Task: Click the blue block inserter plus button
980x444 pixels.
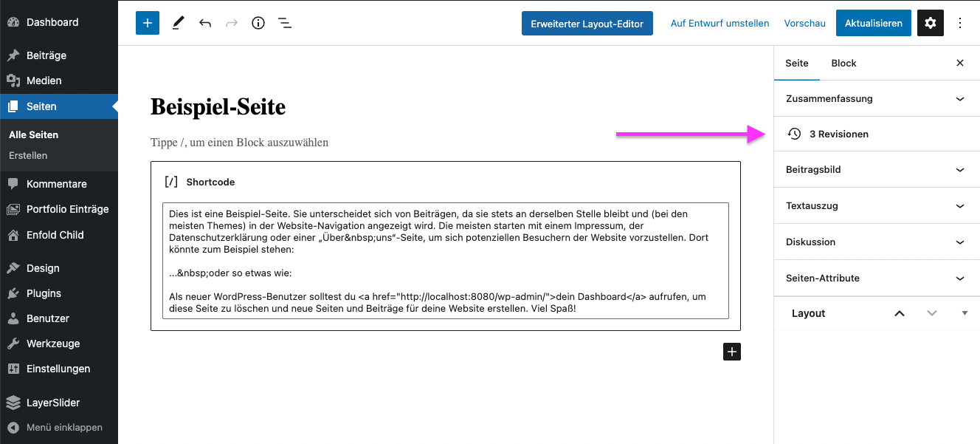Action: (x=148, y=23)
